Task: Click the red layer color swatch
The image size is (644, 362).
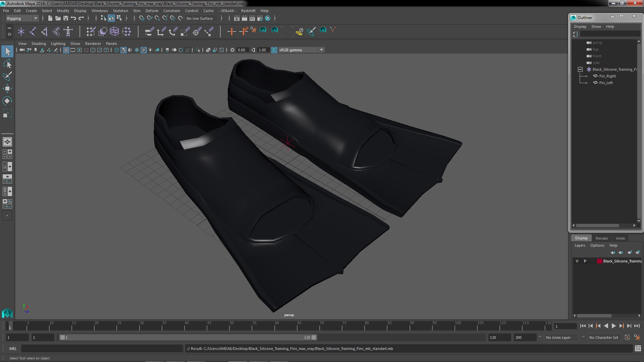Action: click(599, 261)
